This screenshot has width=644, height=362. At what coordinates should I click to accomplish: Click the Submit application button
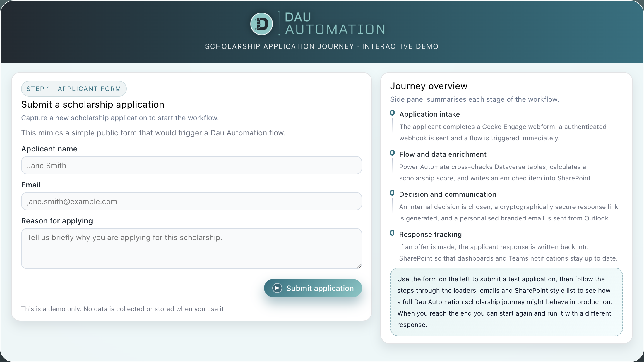pos(313,288)
